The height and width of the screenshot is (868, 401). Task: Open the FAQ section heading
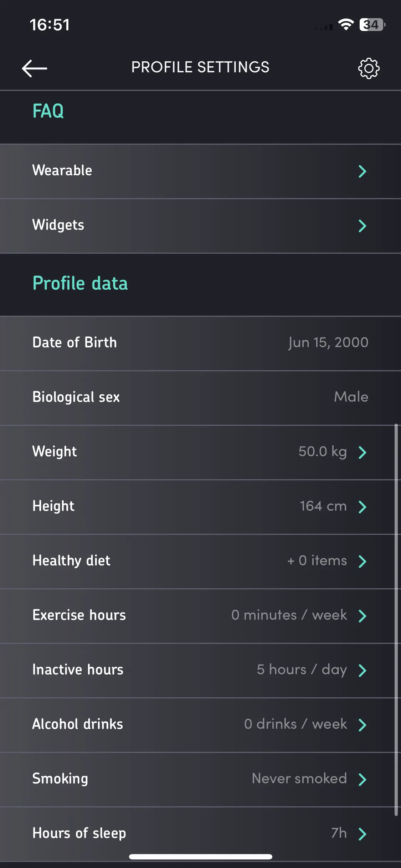[48, 111]
